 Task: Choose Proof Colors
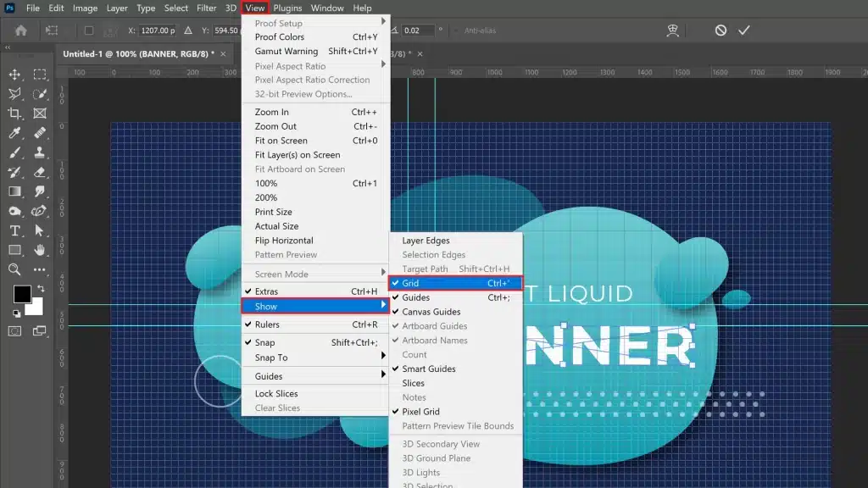pyautogui.click(x=315, y=37)
